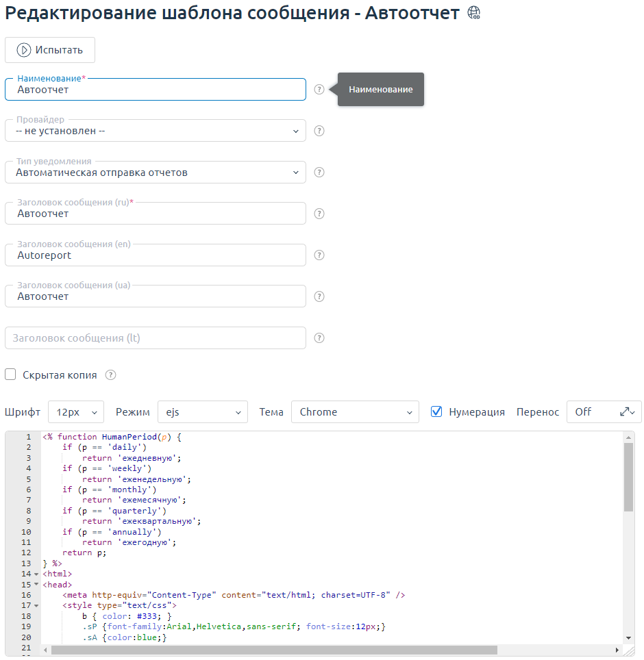Click the Заголовок сообщения (lt) input field
This screenshot has height=660, width=644.
pyautogui.click(x=156, y=338)
